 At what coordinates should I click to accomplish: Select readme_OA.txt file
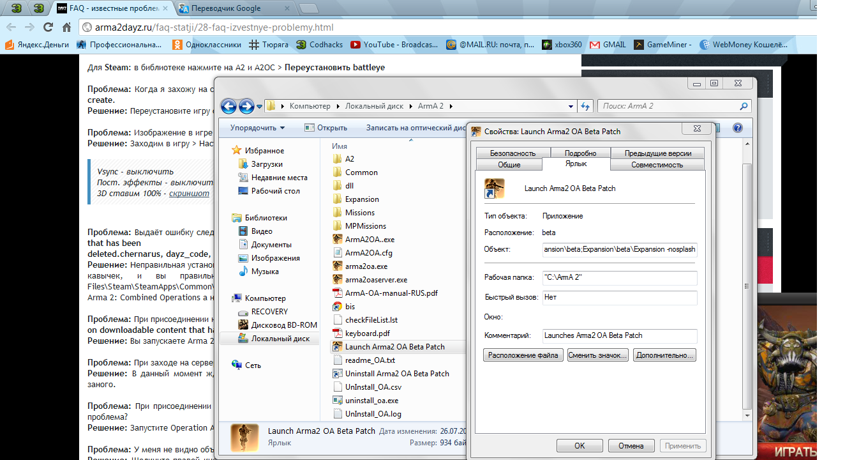[x=364, y=360]
